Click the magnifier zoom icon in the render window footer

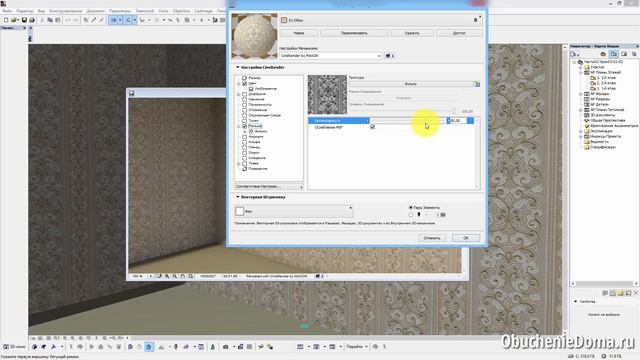(191, 276)
